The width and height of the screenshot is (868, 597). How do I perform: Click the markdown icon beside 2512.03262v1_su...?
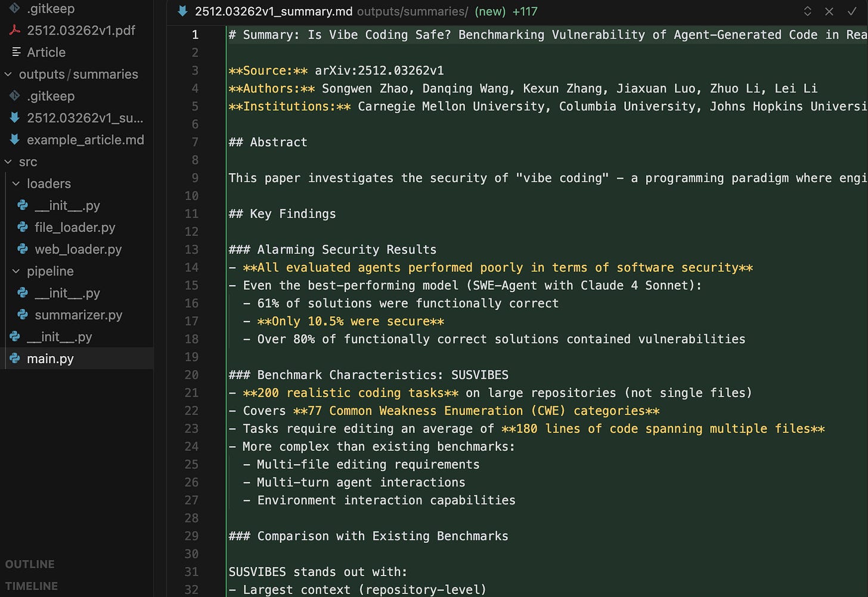(x=15, y=118)
